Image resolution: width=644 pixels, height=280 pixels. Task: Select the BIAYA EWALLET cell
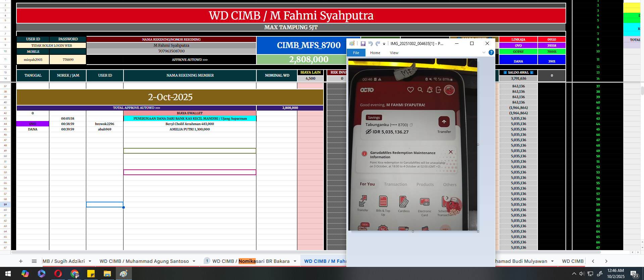(x=190, y=113)
